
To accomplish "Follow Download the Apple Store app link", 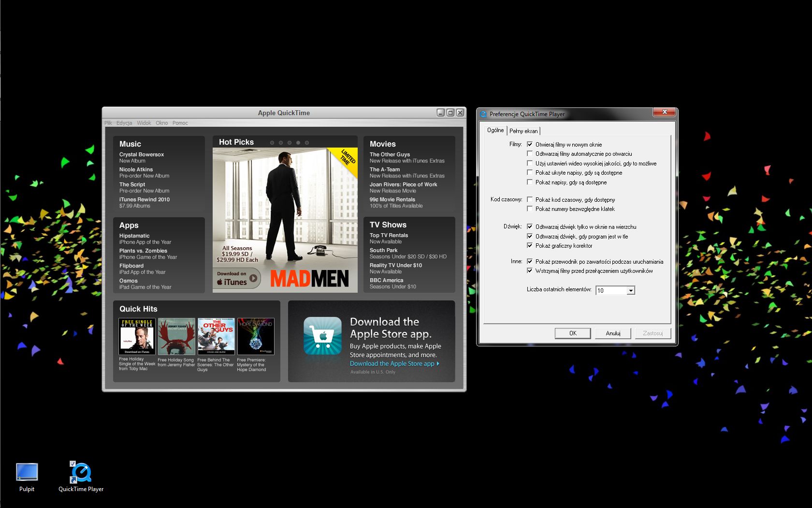I will pos(394,364).
